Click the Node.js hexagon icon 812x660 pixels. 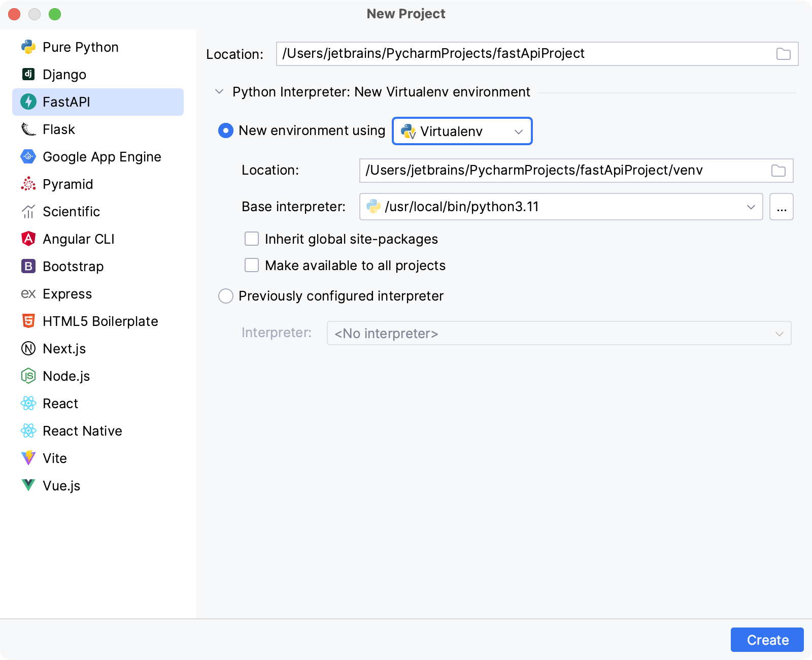coord(28,376)
